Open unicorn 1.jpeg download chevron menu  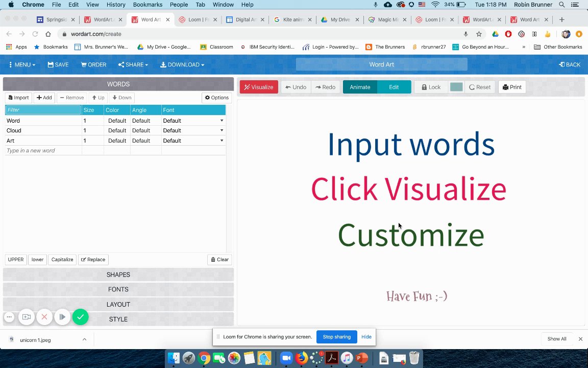[x=84, y=339]
